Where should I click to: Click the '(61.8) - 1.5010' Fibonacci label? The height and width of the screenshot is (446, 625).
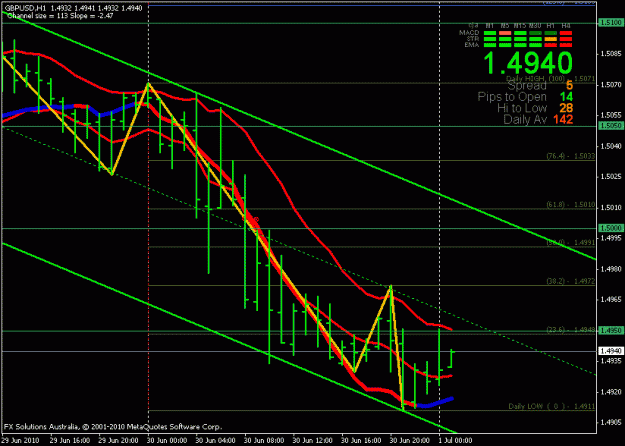coord(570,205)
